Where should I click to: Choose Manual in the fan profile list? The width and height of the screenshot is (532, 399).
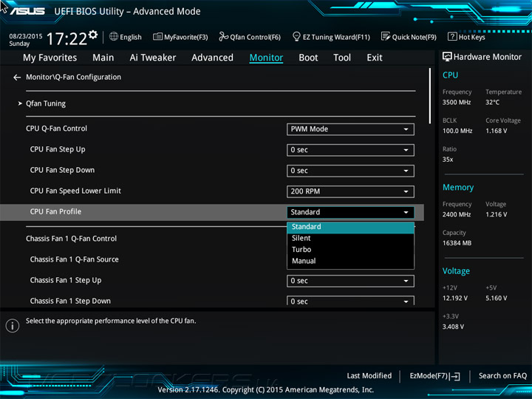[350, 262]
